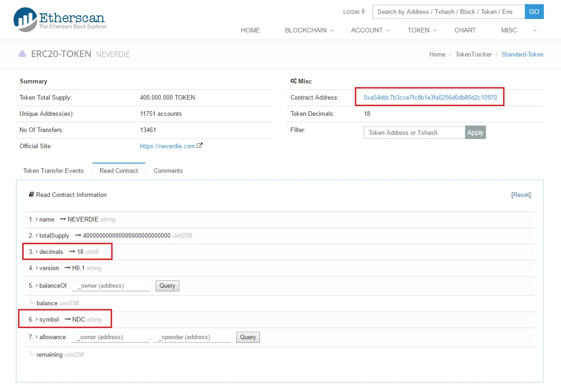Screen dimensions: 561x392
Task: Open the BLOCKCHAIN dropdown menu
Action: 309,30
